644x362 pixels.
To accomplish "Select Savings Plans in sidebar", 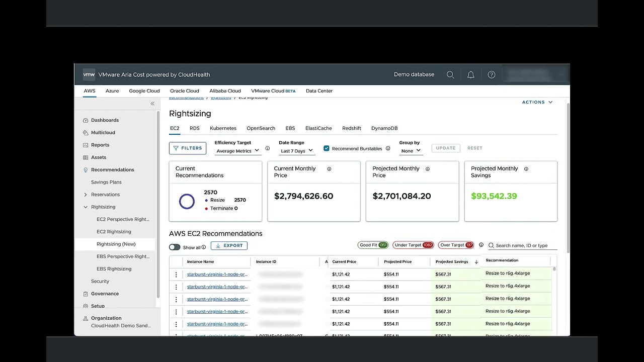I will click(x=106, y=182).
